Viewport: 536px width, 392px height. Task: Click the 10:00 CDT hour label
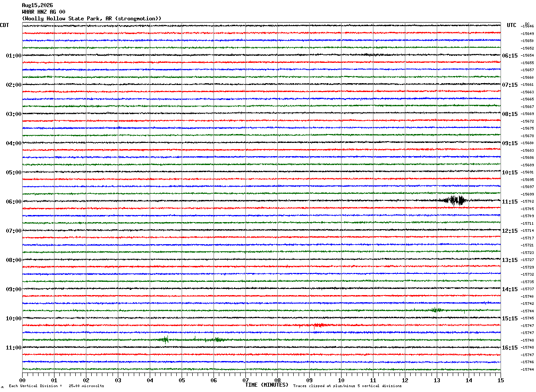13,319
